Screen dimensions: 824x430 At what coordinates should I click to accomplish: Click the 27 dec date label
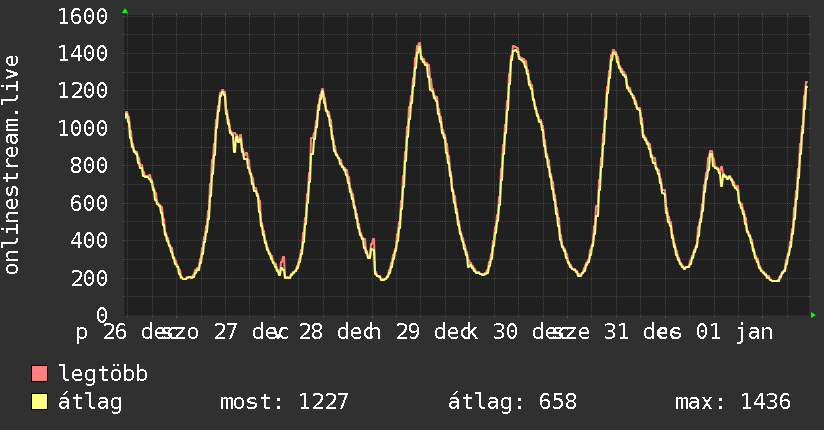click(251, 332)
